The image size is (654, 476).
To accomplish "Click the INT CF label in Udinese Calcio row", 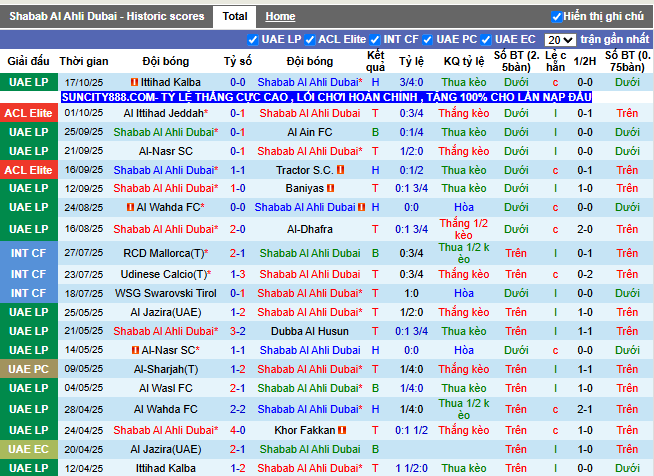I will [27, 274].
